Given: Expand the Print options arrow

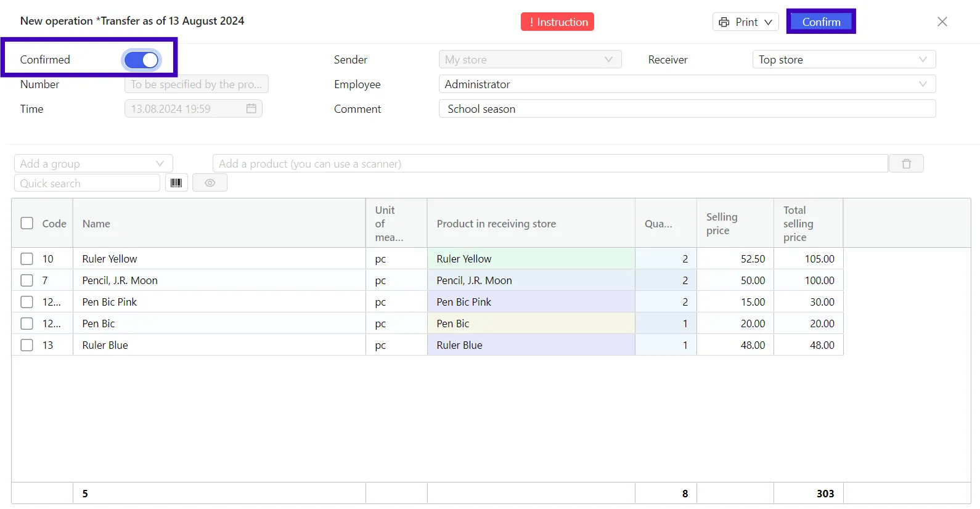Looking at the screenshot, I should tap(769, 22).
